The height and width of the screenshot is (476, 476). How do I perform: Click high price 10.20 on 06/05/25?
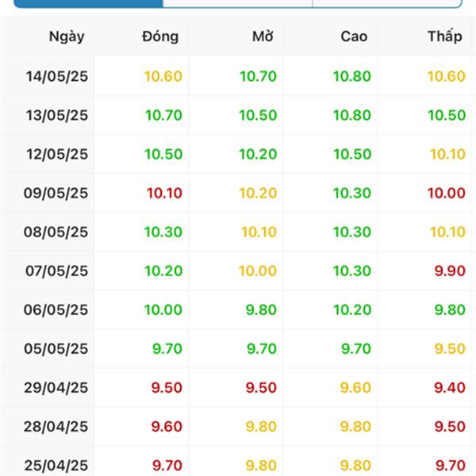(x=352, y=309)
